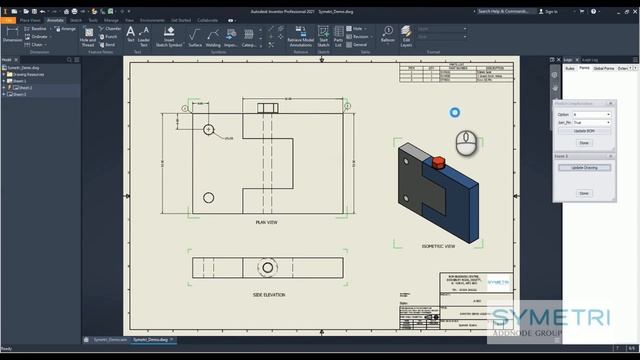Select the Surface symbol tool
This screenshot has height=360, width=640.
pos(195,37)
